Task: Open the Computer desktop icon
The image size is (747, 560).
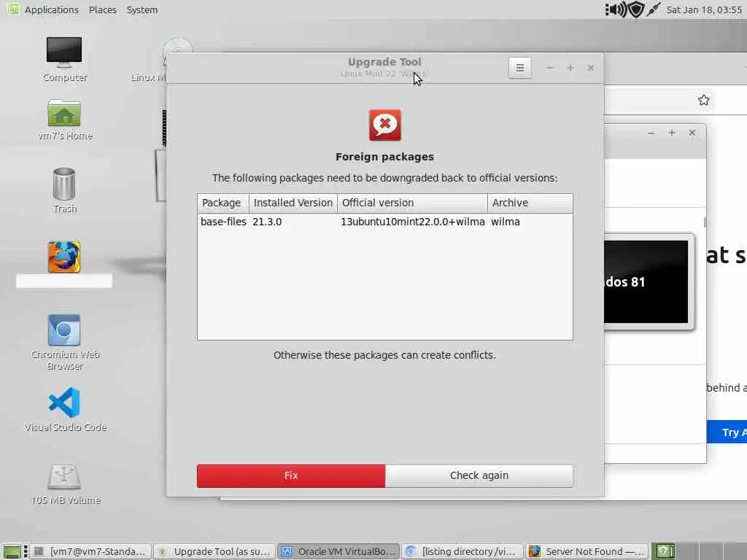Action: click(64, 59)
